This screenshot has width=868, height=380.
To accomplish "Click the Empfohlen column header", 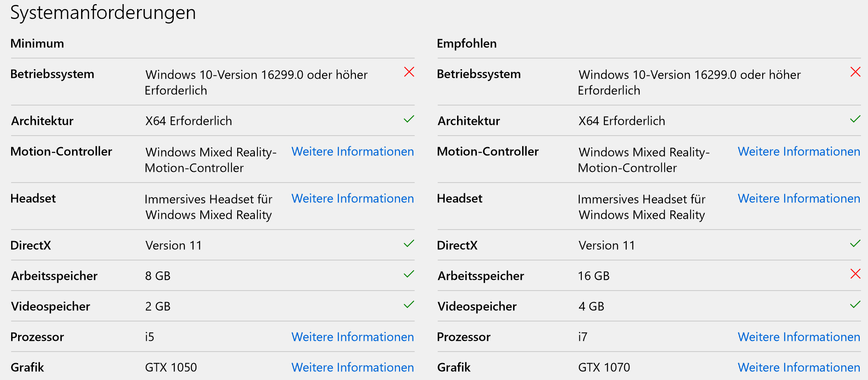I will 467,44.
